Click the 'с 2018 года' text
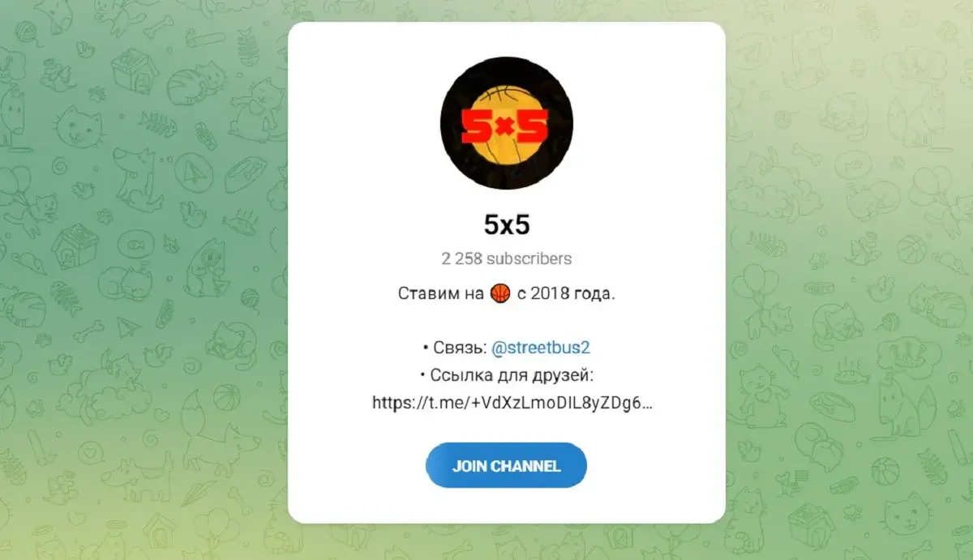Image resolution: width=973 pixels, height=560 pixels. tap(565, 293)
